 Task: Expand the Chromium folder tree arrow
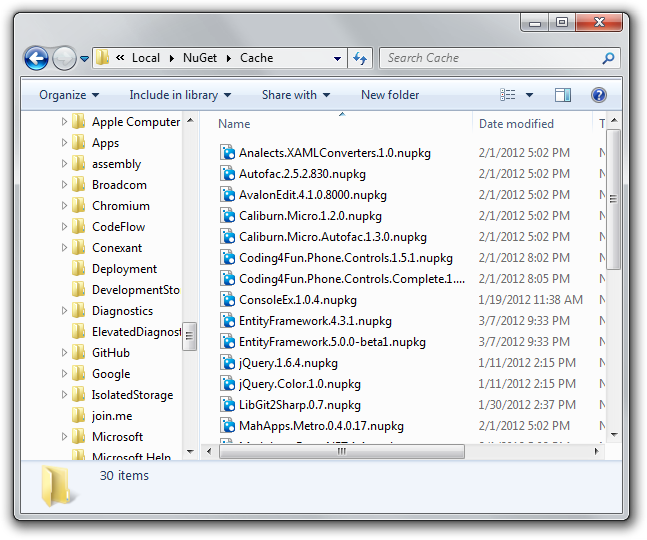tap(65, 206)
